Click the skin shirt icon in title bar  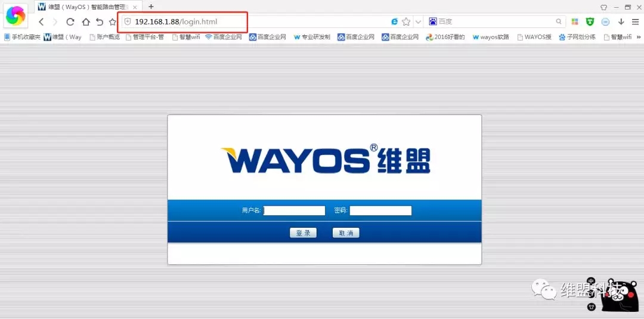(603, 7)
